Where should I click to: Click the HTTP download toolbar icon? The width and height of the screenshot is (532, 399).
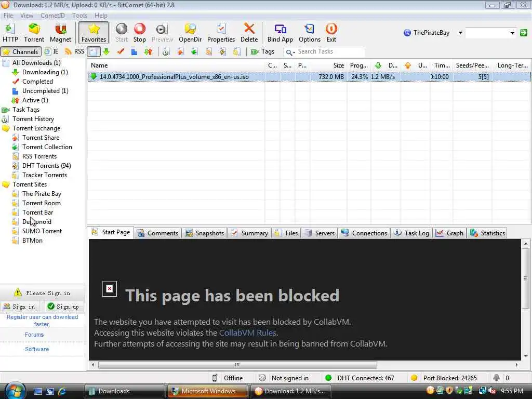[10, 33]
